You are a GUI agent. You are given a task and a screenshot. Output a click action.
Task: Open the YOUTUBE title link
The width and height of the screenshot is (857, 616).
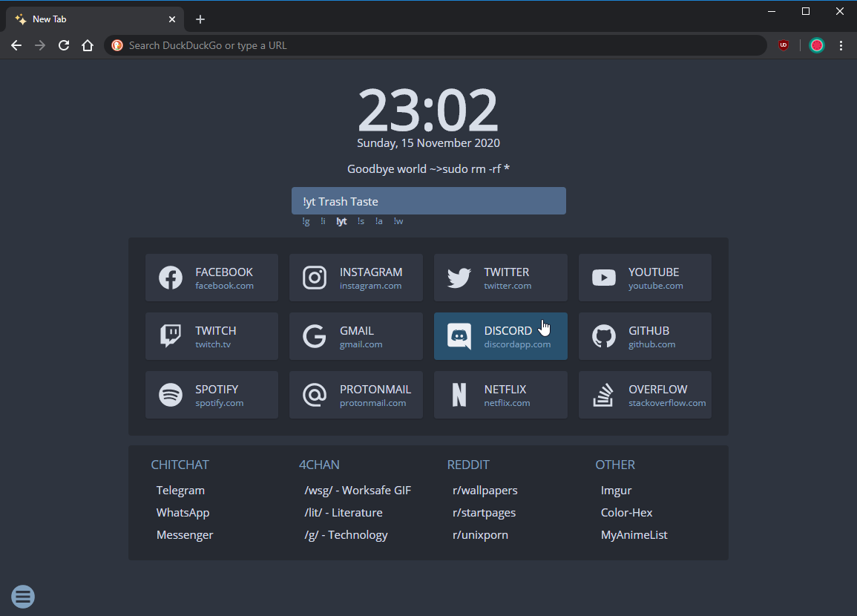tap(654, 272)
